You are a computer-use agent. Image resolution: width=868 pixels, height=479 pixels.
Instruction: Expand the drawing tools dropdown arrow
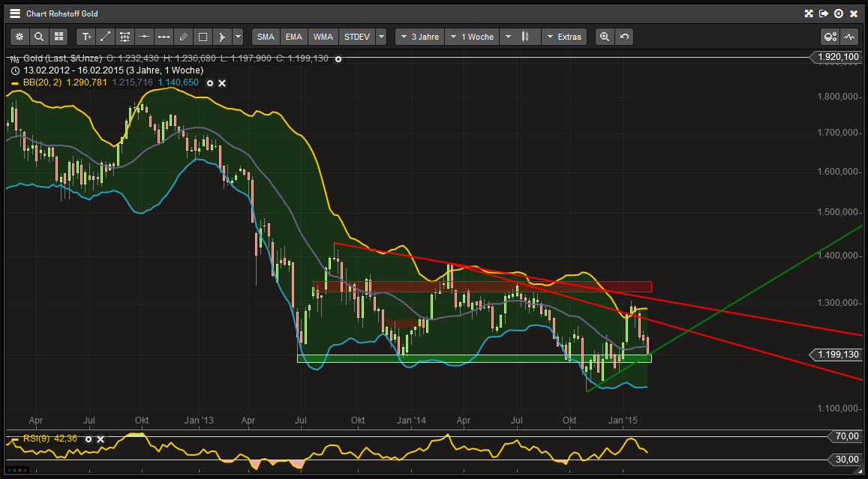[237, 36]
